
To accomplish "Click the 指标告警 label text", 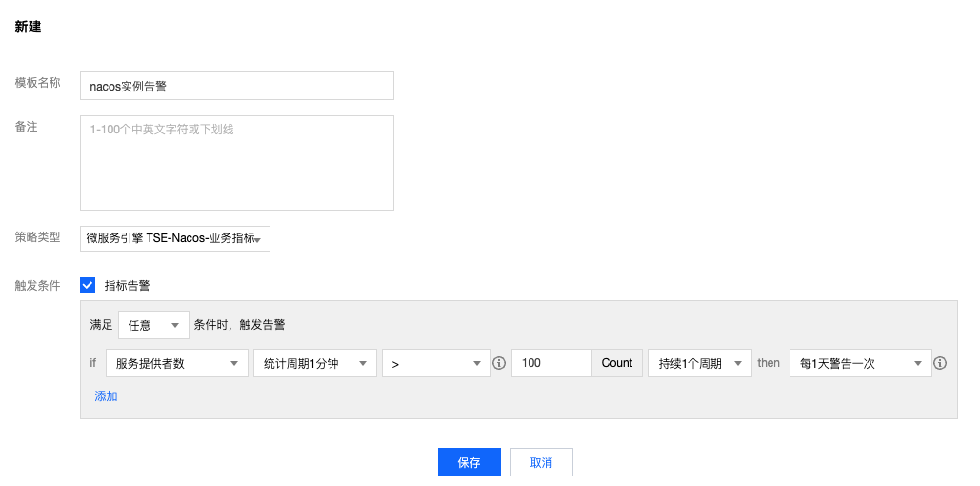I will pos(127,286).
